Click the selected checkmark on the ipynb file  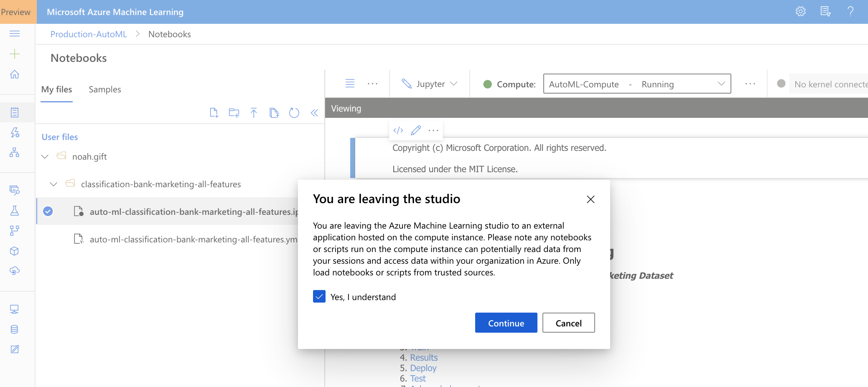tap(48, 211)
